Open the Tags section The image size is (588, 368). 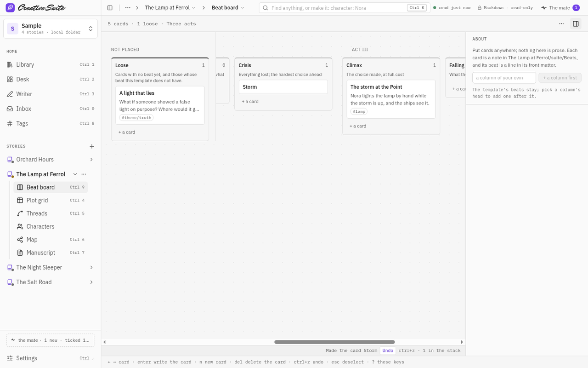point(51,124)
